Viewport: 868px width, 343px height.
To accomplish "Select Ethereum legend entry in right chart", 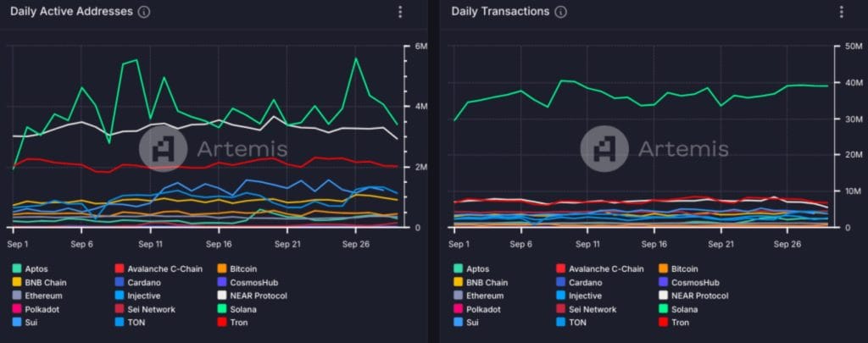I will coord(479,296).
